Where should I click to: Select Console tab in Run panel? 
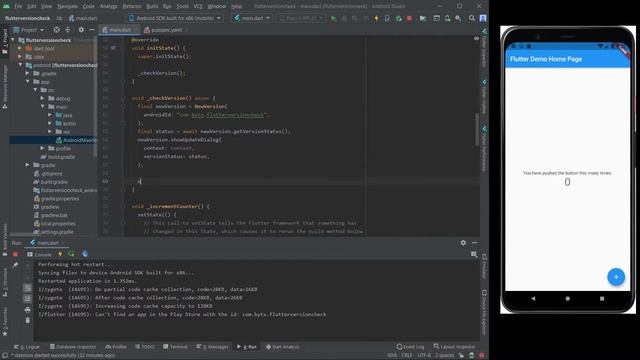[39, 254]
